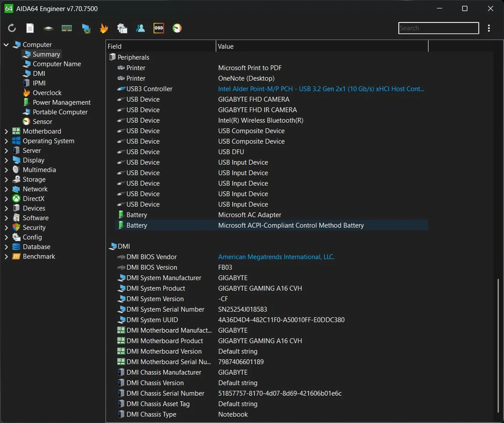Expand the Storage category chevron
Screen dimensions: 504x423
tap(6, 179)
